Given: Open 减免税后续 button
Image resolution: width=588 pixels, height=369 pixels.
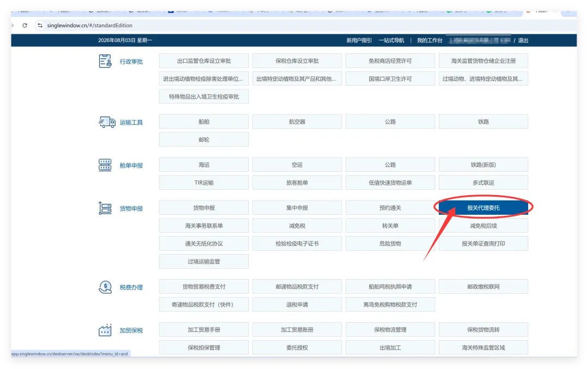Looking at the screenshot, I should tap(483, 226).
